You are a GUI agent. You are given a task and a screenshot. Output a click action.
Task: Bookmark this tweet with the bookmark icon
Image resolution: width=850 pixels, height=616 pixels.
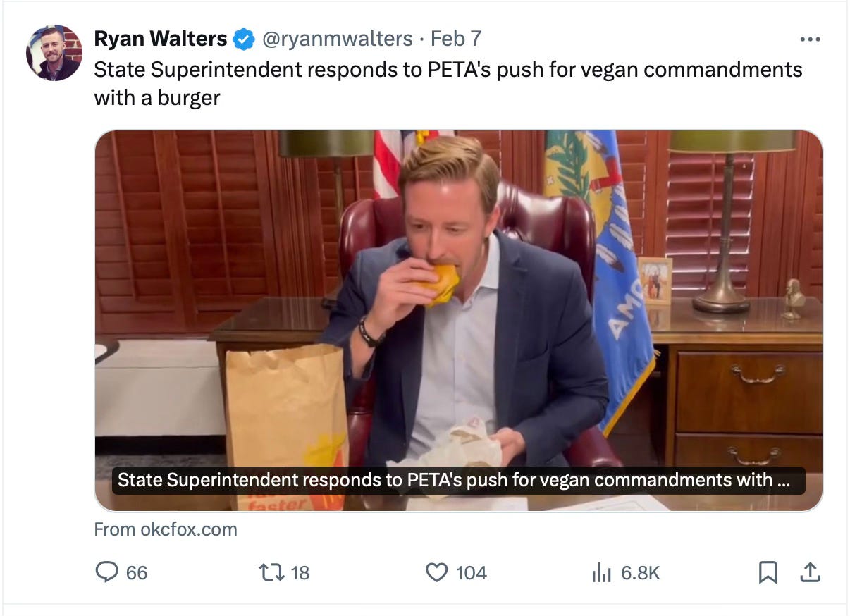pyautogui.click(x=768, y=572)
